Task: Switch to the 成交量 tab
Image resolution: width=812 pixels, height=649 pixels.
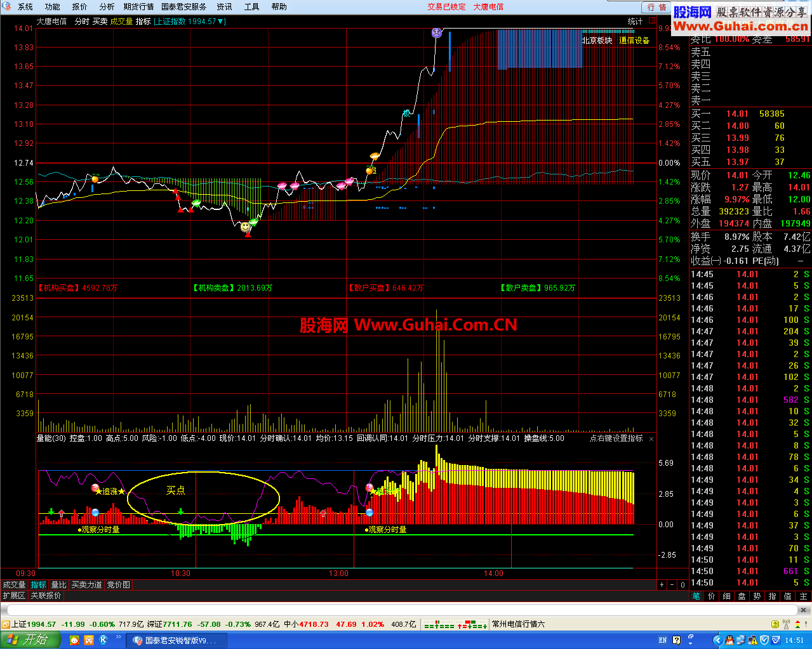Action: point(15,585)
